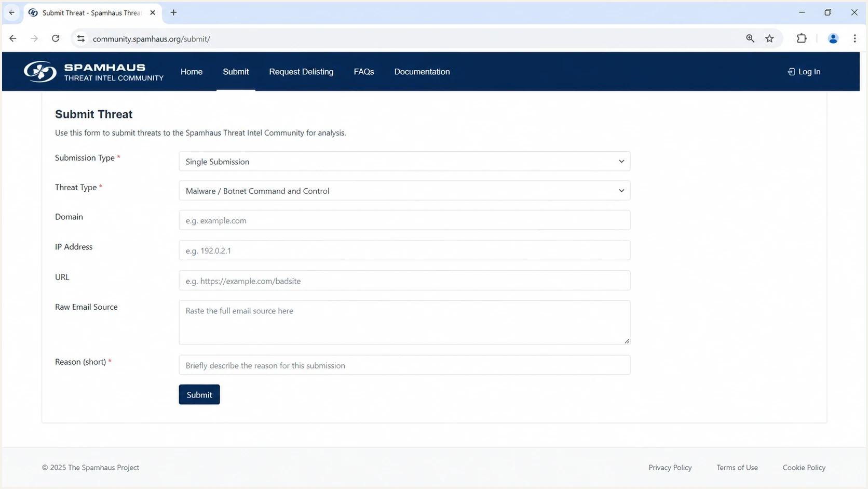
Task: Bookmark this page with the star icon
Action: (x=769, y=38)
